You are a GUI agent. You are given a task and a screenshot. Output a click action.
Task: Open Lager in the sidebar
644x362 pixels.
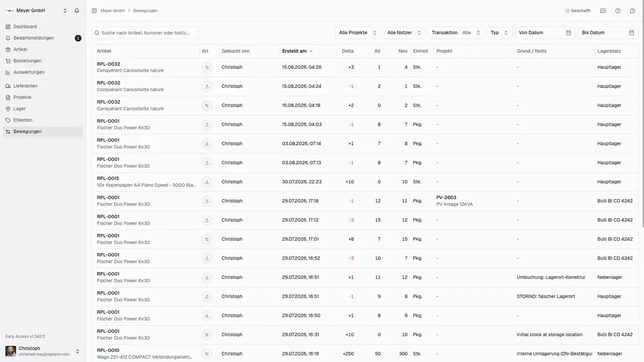(43, 108)
